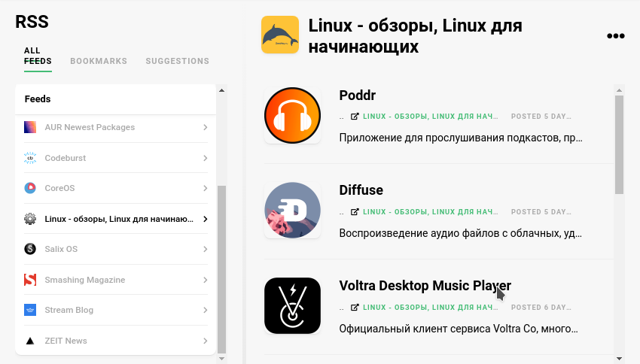
Task: Open external link icon for Diffuse article
Action: pyautogui.click(x=355, y=211)
